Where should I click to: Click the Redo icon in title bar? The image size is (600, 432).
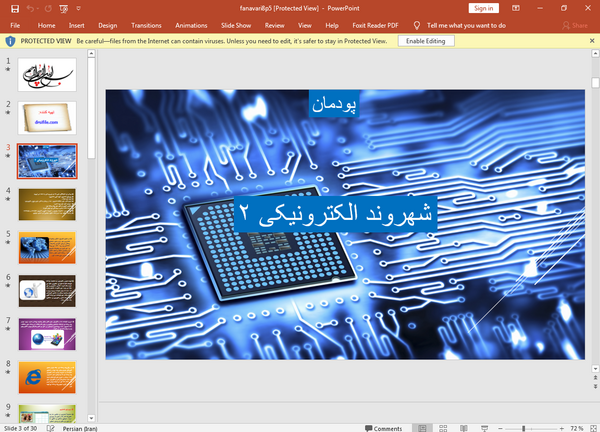tap(48, 8)
